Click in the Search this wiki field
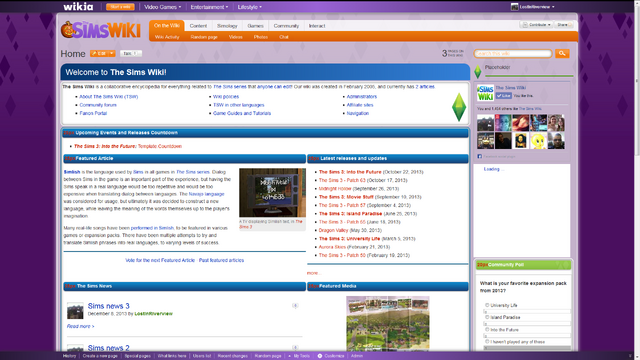 (x=513, y=53)
